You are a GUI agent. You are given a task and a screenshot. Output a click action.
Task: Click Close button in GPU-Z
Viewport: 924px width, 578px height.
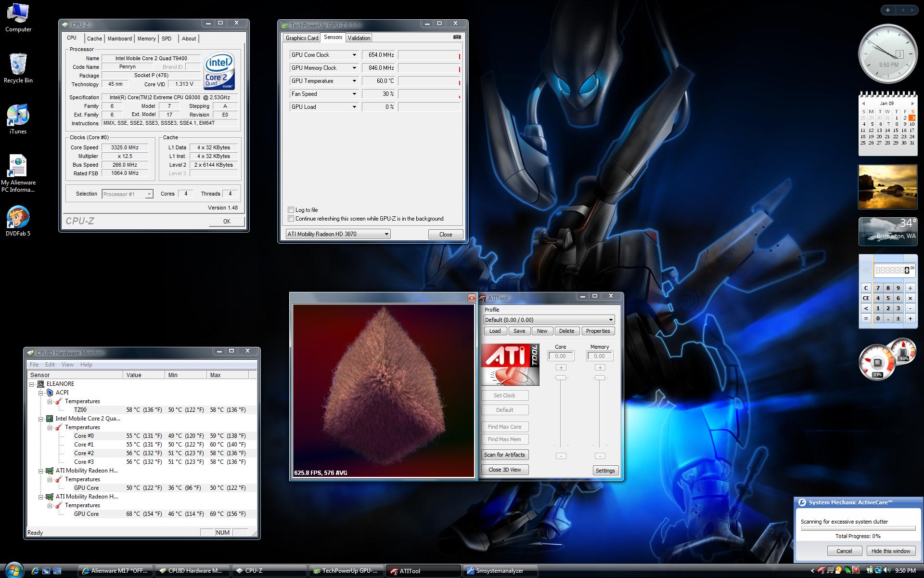[446, 234]
